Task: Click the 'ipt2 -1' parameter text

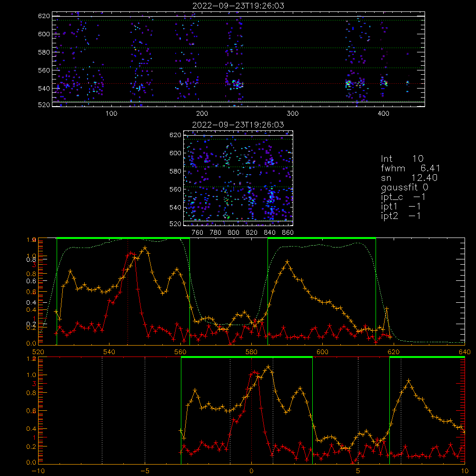Action: tap(401, 216)
